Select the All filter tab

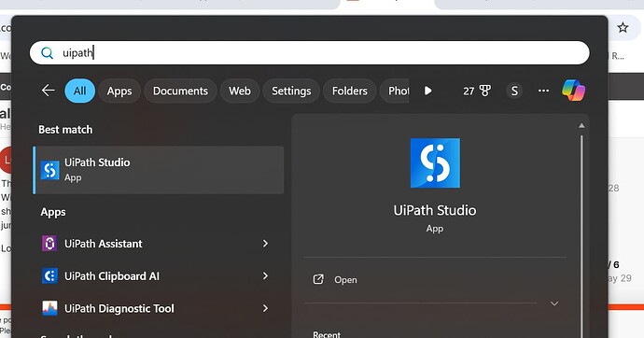(79, 91)
